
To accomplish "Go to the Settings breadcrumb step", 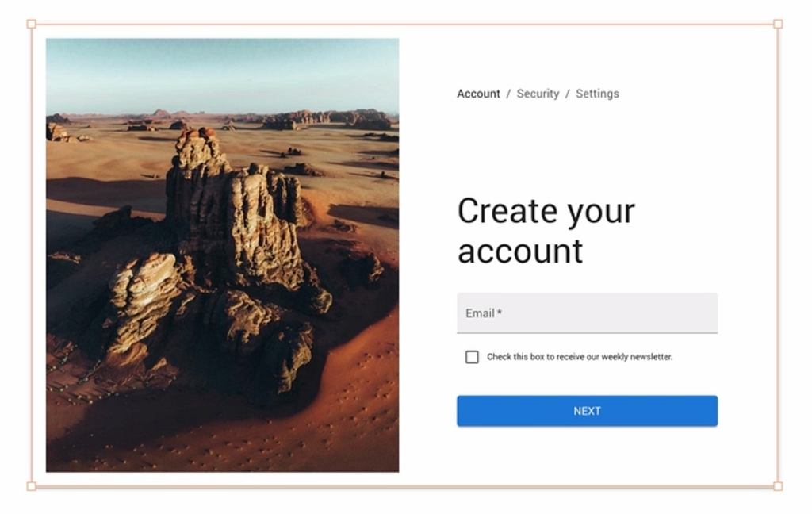I will pyautogui.click(x=597, y=94).
